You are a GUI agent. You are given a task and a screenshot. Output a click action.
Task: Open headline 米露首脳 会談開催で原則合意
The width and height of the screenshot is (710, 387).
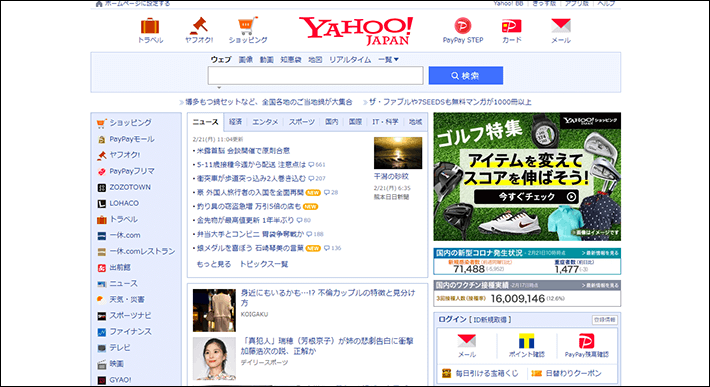click(x=243, y=151)
